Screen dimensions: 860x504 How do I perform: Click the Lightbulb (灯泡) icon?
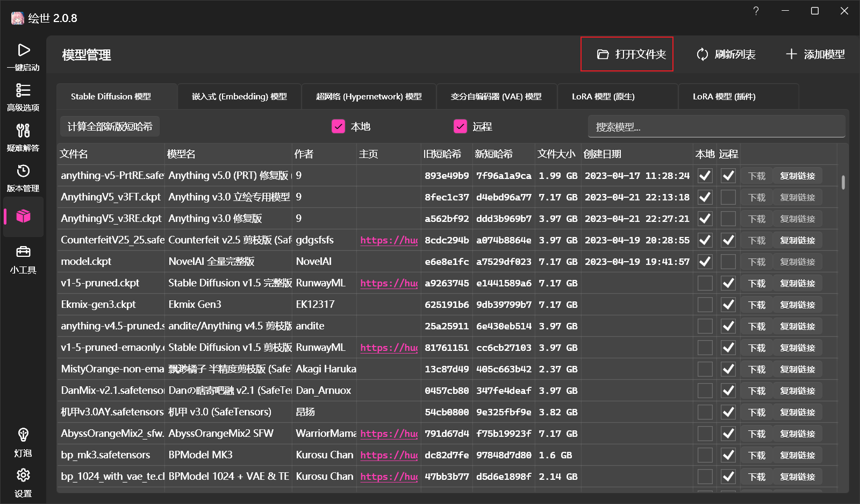(23, 435)
